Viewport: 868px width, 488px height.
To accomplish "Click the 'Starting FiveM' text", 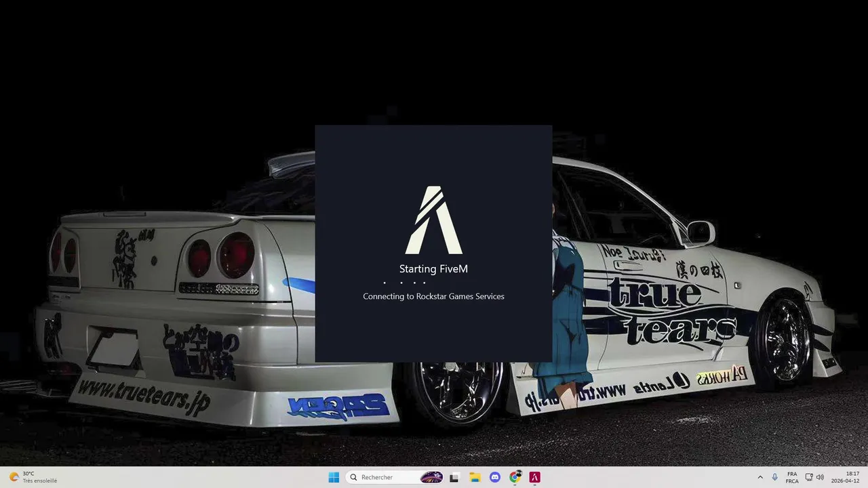I will (433, 269).
